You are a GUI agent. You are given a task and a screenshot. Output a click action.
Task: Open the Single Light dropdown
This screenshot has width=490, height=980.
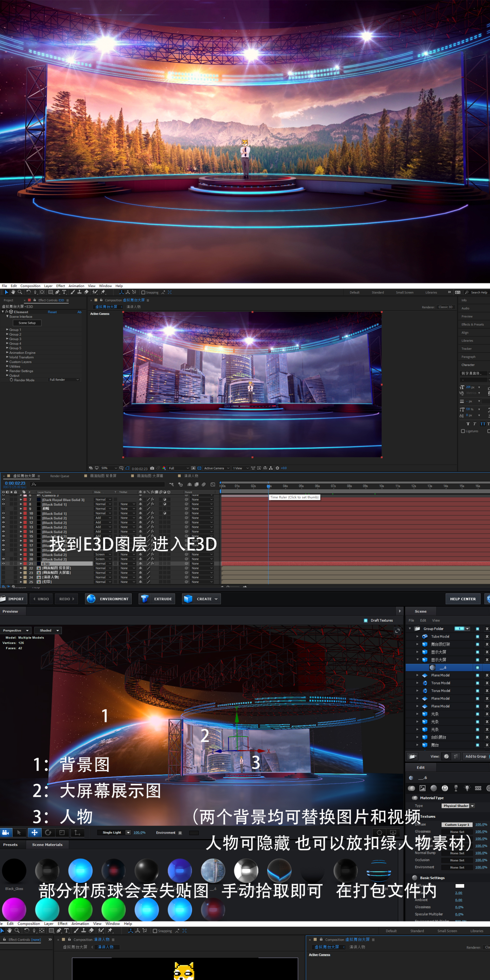114,832
